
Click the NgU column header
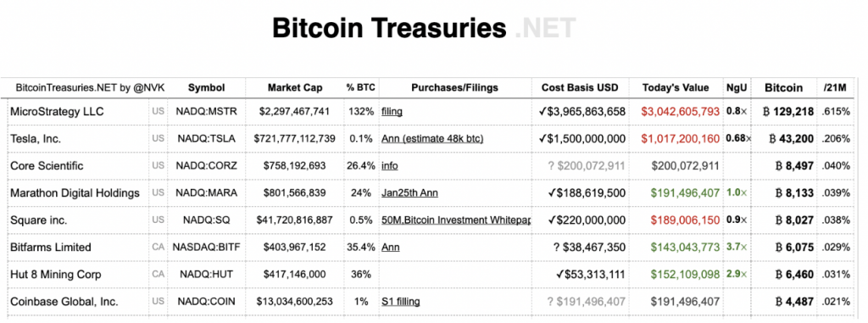click(737, 87)
